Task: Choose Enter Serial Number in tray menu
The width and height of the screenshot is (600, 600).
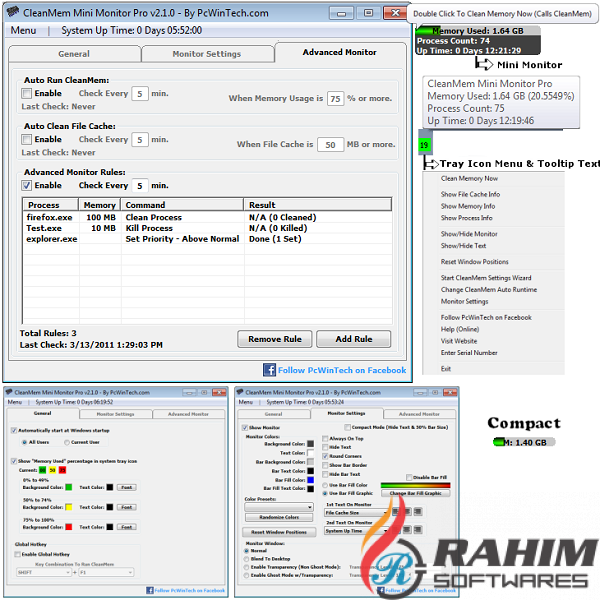Action: tap(469, 353)
